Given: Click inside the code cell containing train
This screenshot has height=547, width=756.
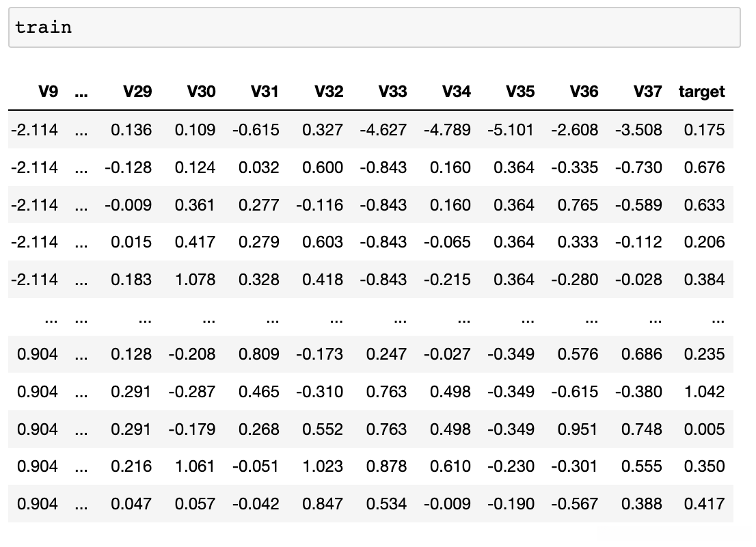Looking at the screenshot, I should tap(373, 27).
